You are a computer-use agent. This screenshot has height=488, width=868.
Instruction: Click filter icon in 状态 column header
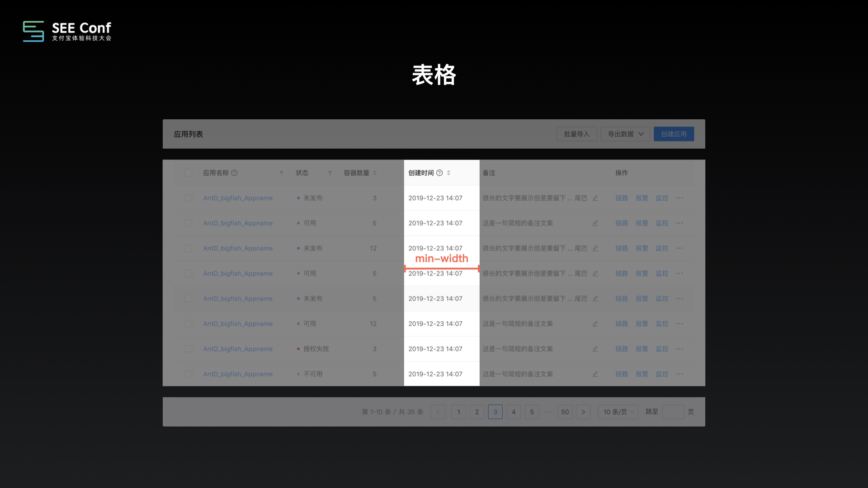(x=330, y=173)
